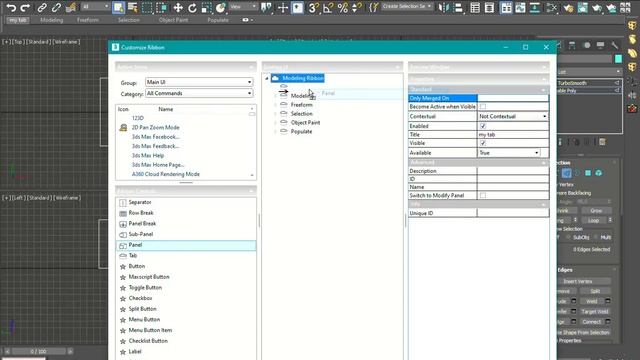Image resolution: width=640 pixels, height=360 pixels.
Task: Switch to the my tab ribbon tab
Action: pyautogui.click(x=18, y=20)
